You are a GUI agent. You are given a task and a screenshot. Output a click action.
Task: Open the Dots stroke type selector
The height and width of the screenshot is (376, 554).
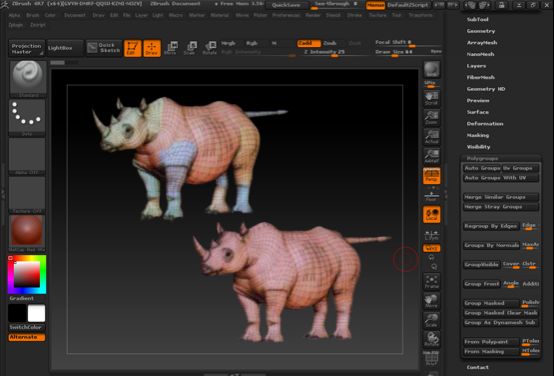coord(28,118)
